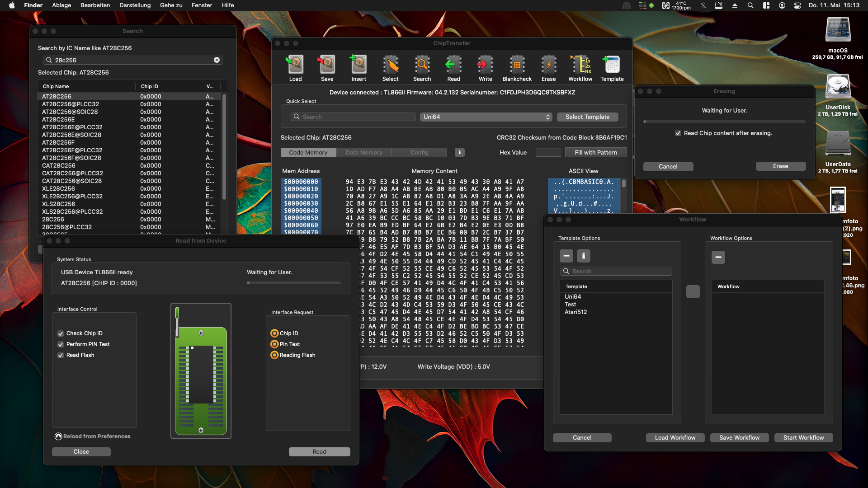Click the Quick Select search field
This screenshot has width=868, height=488.
353,117
